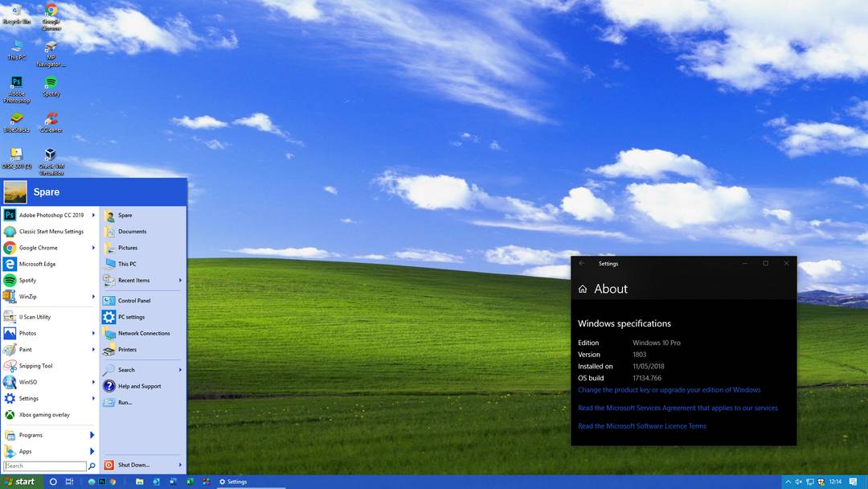Switch to the Settings taskbar tab
This screenshot has width=868, height=489.
[233, 481]
